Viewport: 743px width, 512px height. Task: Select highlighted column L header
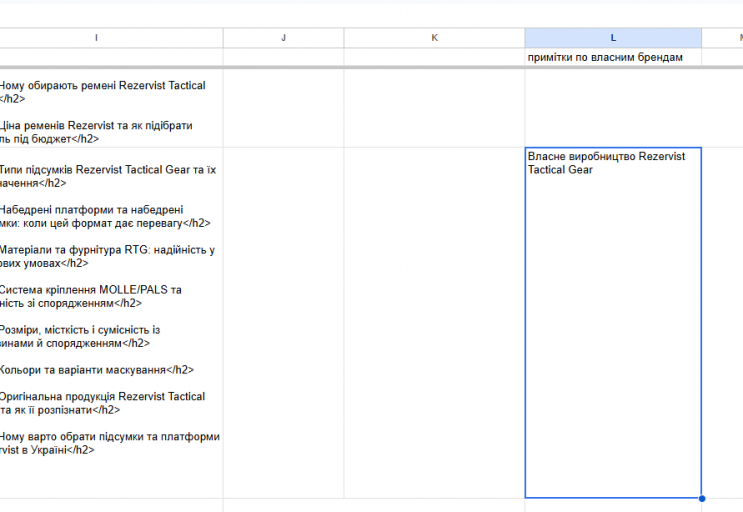click(x=613, y=38)
